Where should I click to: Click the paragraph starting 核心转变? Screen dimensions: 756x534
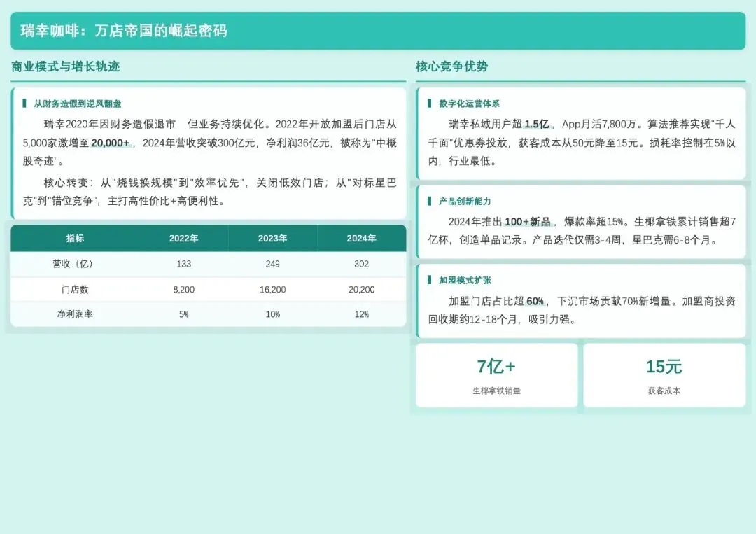[x=210, y=192]
